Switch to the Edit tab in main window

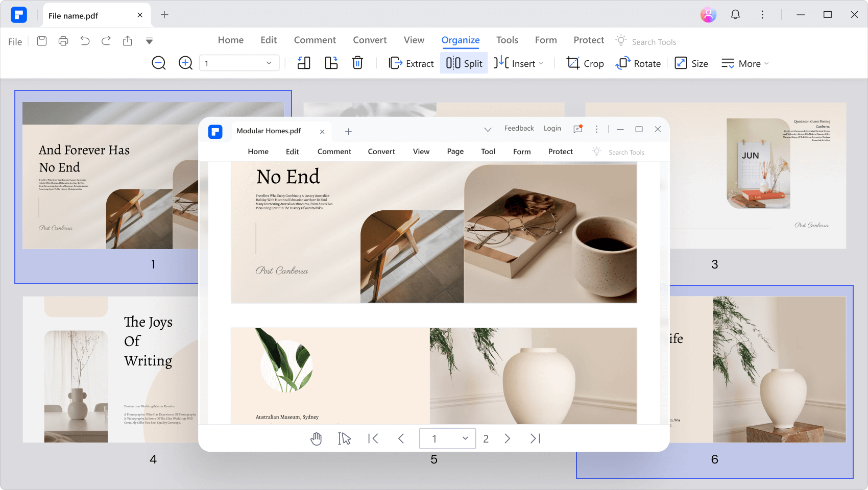269,40
